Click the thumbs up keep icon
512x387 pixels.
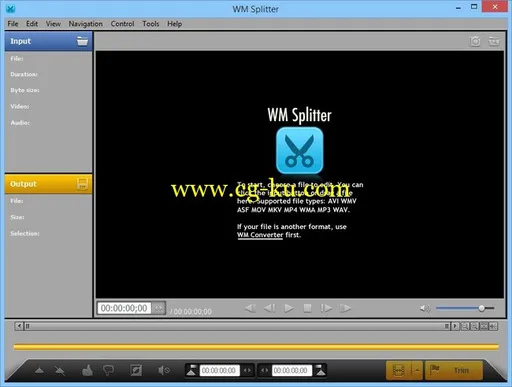[x=87, y=370]
